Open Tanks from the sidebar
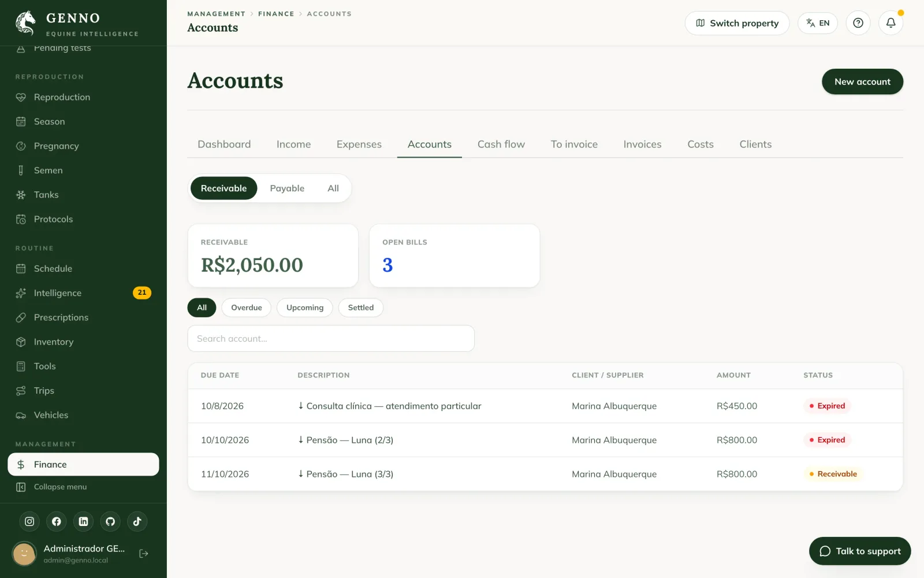 [x=83, y=195]
